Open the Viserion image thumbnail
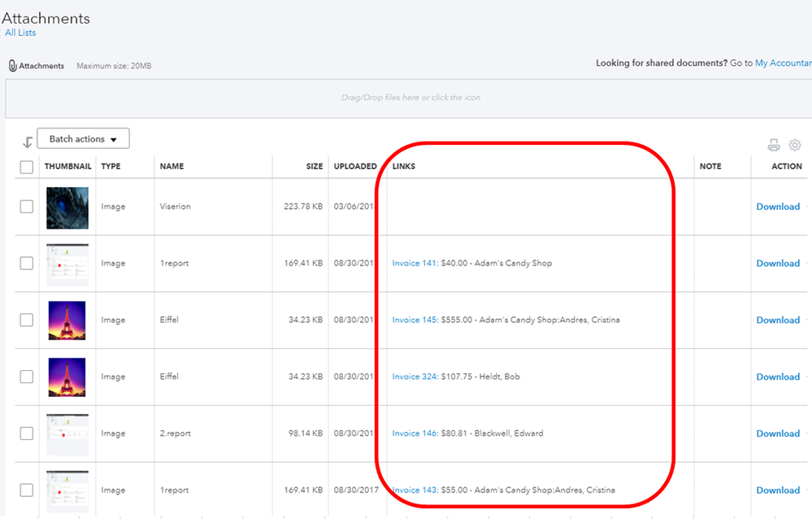The image size is (812, 519). pos(67,207)
